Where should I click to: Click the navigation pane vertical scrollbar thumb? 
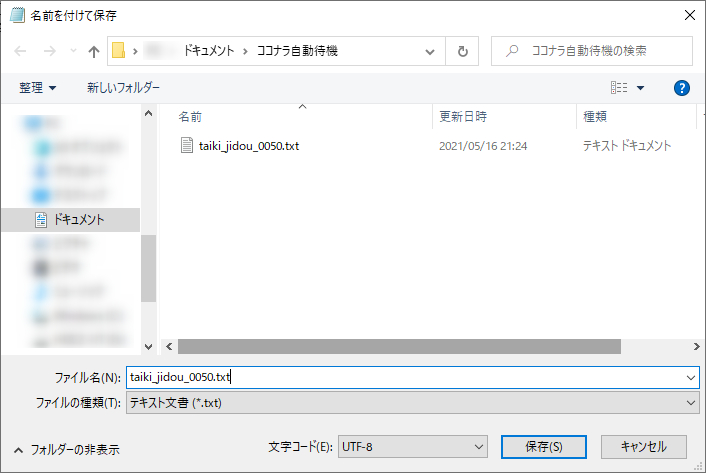click(149, 268)
